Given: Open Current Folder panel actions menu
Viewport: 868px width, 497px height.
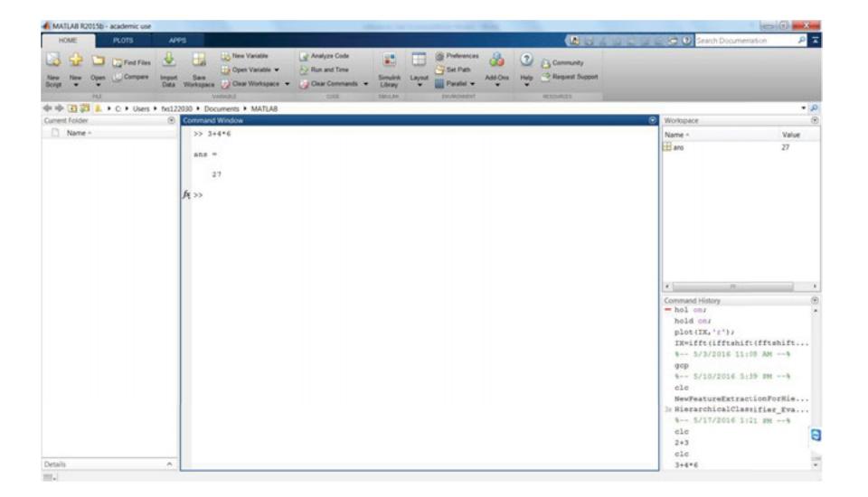Looking at the screenshot, I should coord(171,121).
